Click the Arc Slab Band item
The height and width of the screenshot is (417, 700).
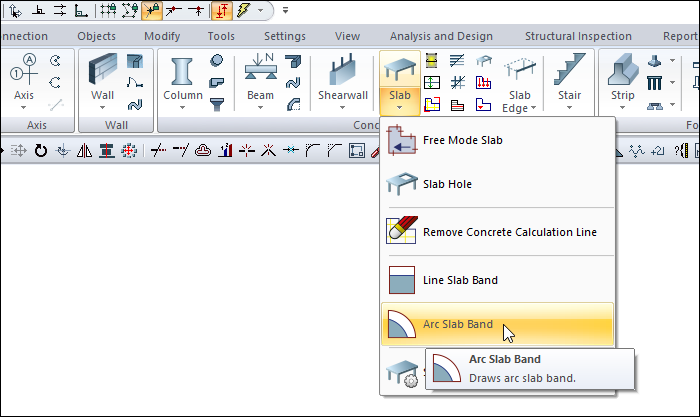click(458, 324)
